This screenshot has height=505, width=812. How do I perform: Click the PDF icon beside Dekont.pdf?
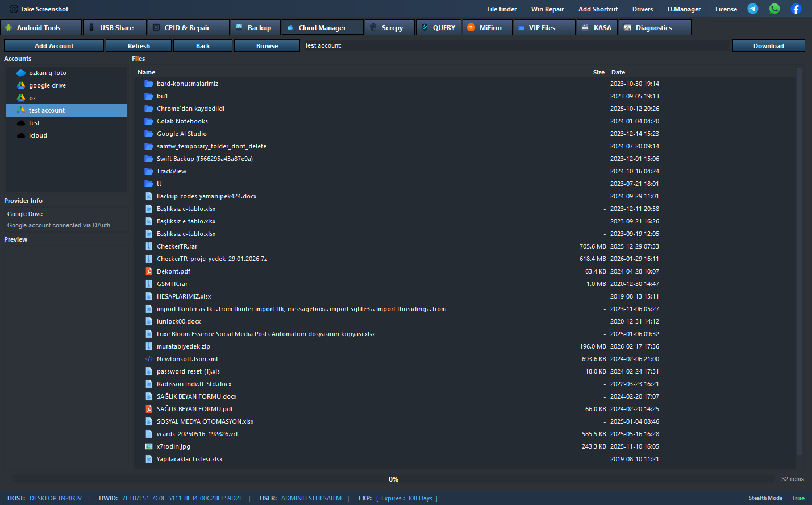tap(149, 271)
